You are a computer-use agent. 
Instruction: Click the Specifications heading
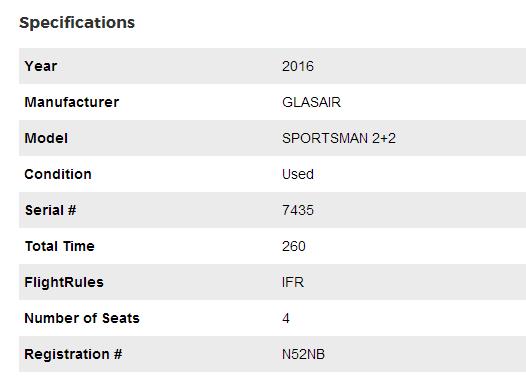tap(77, 23)
